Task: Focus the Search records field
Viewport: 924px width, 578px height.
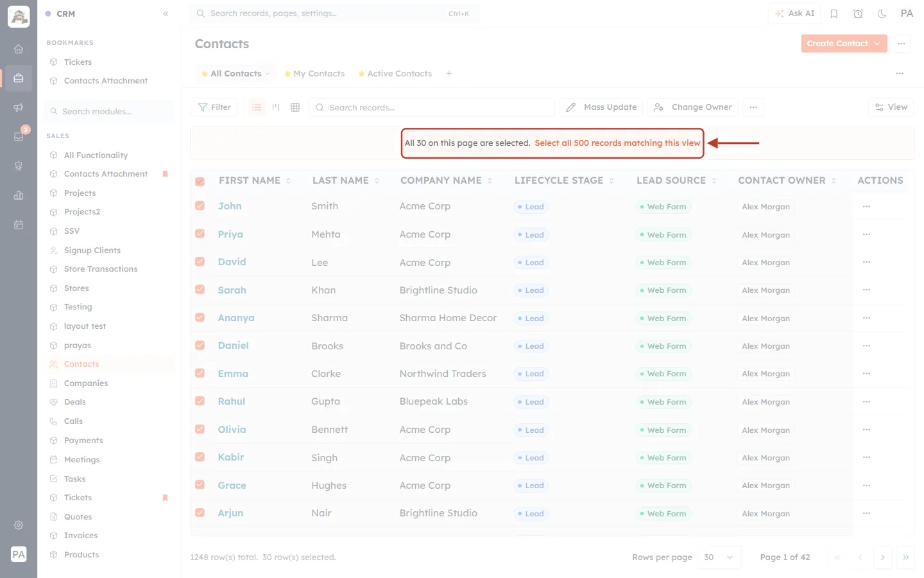Action: point(432,107)
